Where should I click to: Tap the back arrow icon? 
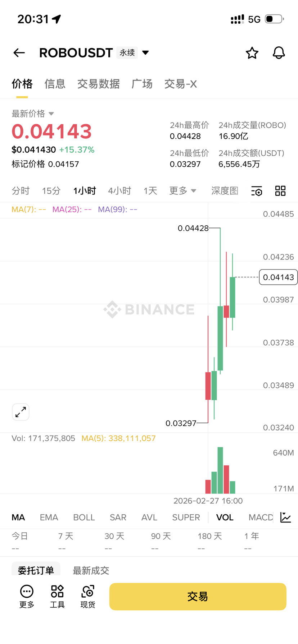point(19,53)
